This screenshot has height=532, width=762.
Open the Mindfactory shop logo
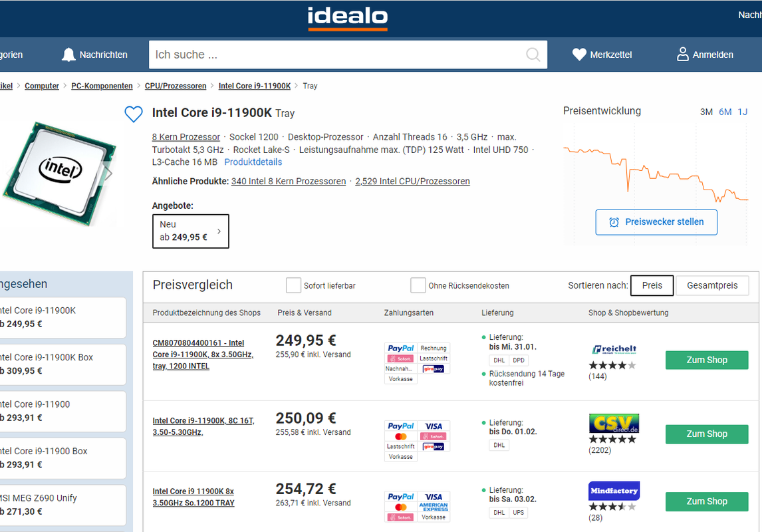[x=614, y=491]
